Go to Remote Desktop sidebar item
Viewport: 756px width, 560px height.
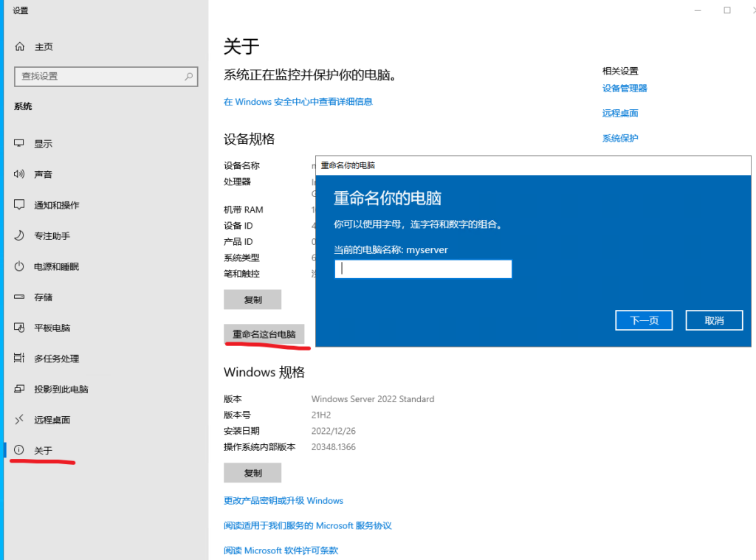(x=52, y=420)
